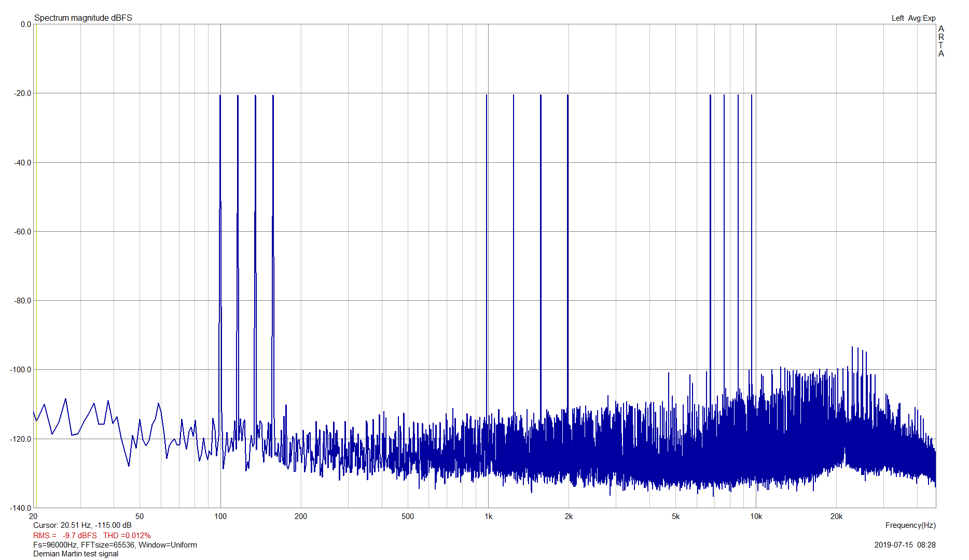Click the '100' frequency axis label
The height and width of the screenshot is (560, 969).
pos(220,516)
